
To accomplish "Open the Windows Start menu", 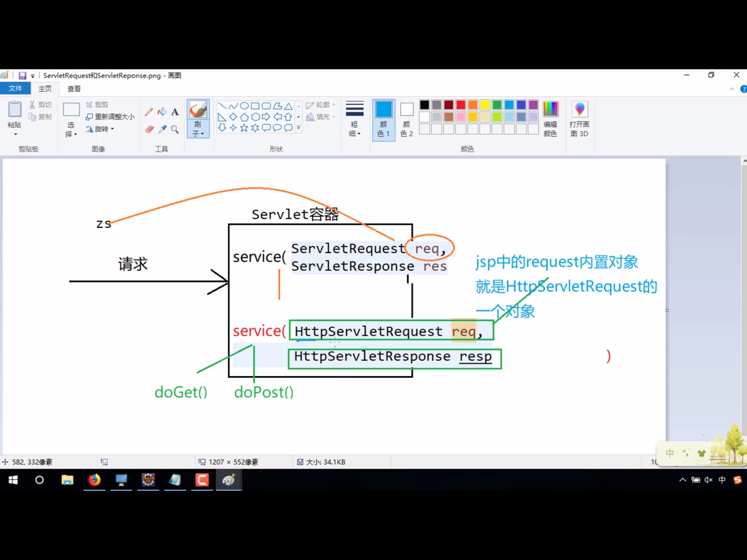I will click(13, 480).
